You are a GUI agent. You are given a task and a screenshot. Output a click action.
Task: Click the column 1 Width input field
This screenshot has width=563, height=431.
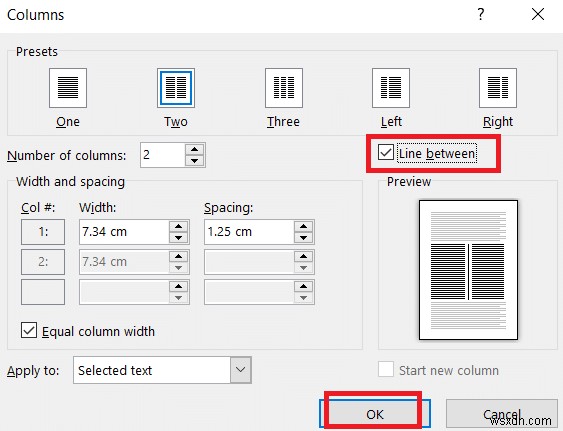pos(124,232)
